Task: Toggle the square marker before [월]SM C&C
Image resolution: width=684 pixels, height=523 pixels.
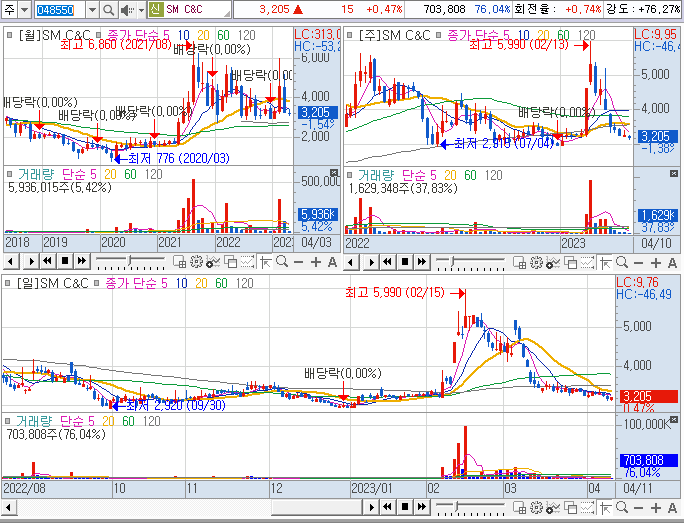Action: [x=10, y=34]
